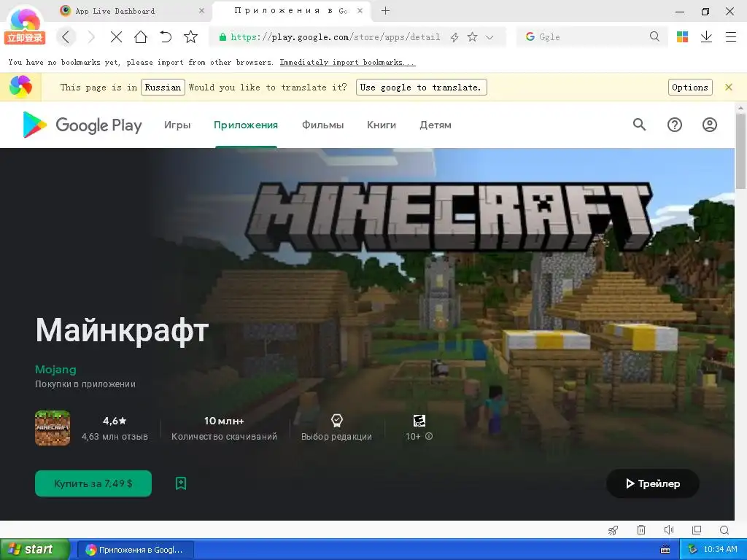This screenshot has height=560, width=747.
Task: Open the browser hamburger menu
Action: point(731,36)
